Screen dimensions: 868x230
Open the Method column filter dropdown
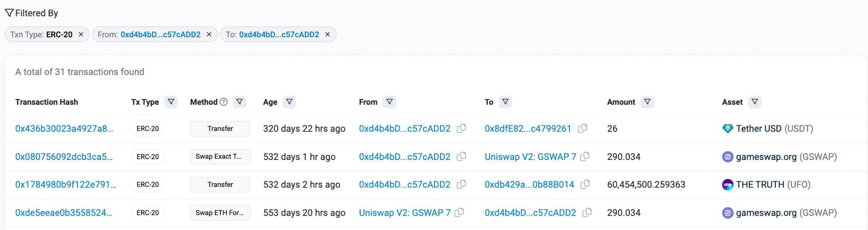tap(239, 102)
